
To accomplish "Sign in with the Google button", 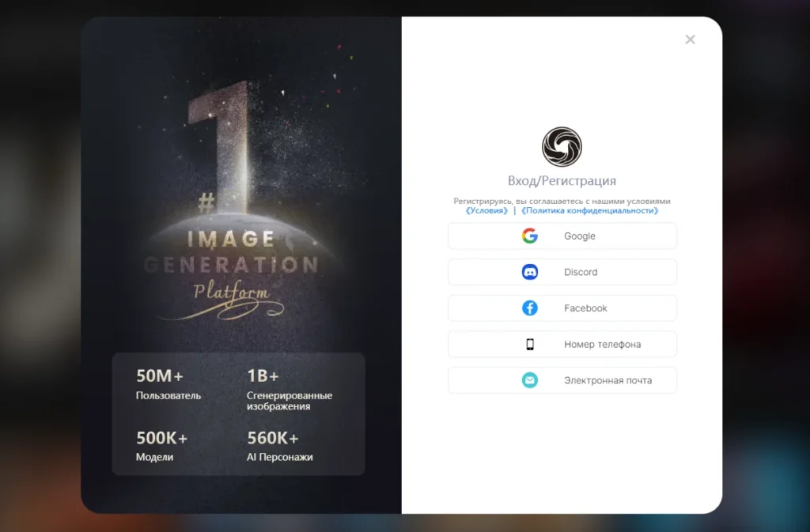I will point(562,236).
